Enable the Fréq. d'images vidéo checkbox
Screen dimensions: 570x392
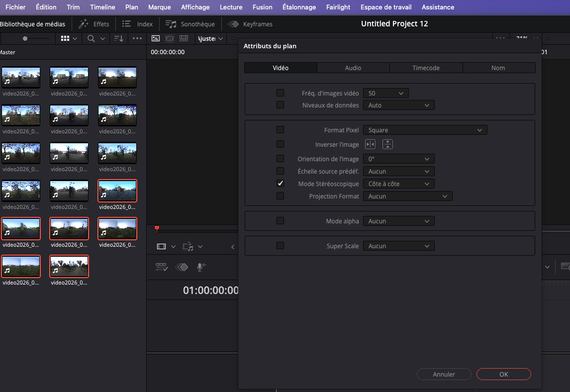[x=281, y=93]
